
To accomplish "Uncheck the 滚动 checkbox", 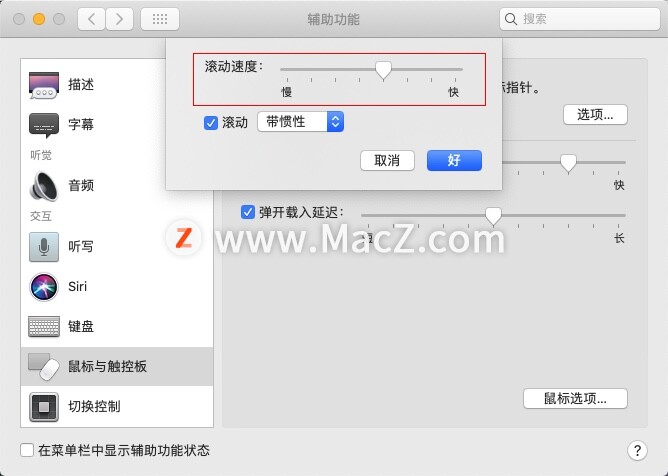I will click(211, 123).
